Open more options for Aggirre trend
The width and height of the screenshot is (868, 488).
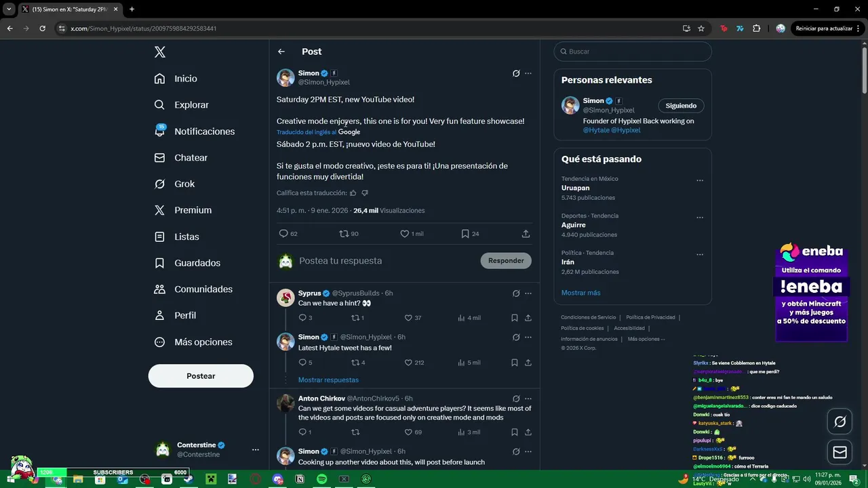click(x=700, y=218)
